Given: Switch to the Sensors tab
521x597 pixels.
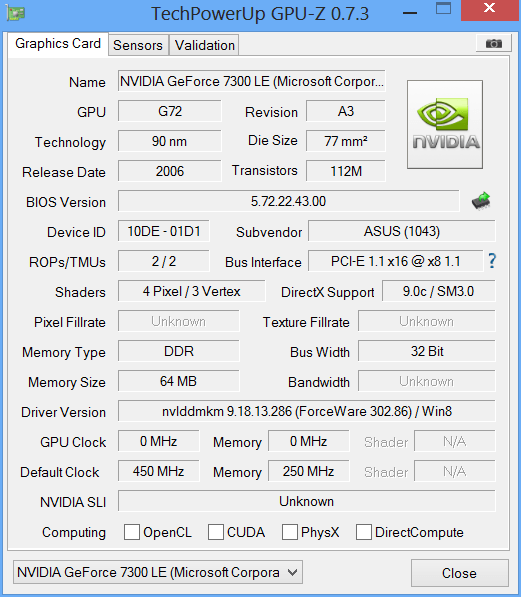Looking at the screenshot, I should click(x=138, y=45).
